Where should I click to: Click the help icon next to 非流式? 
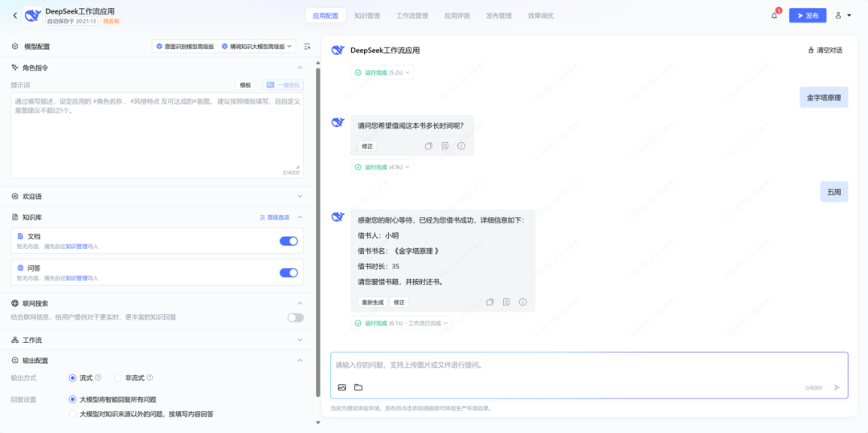[149, 378]
